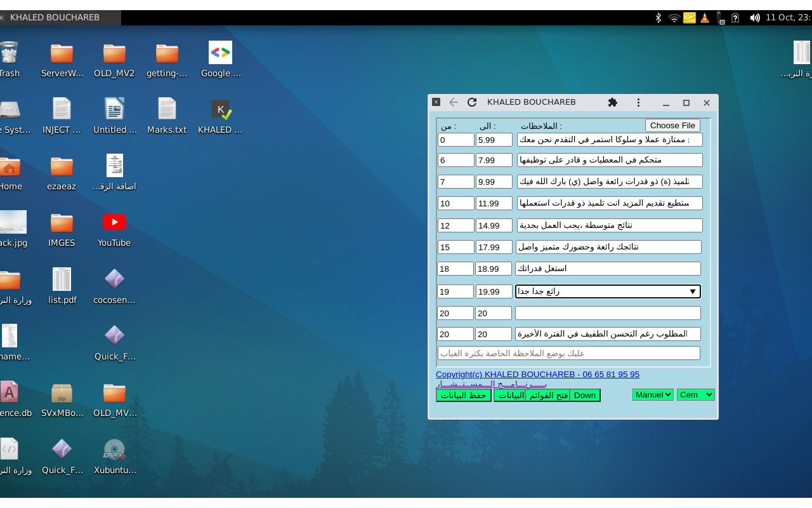Screen dimensions: 812x508
Task: Reload the KHALED BOUCHAREB app page
Action: point(472,102)
